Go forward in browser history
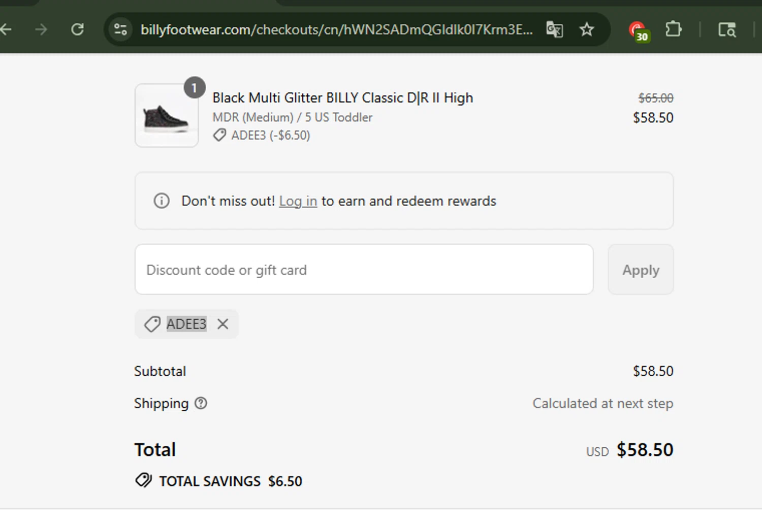This screenshot has height=532, width=762. tap(41, 29)
